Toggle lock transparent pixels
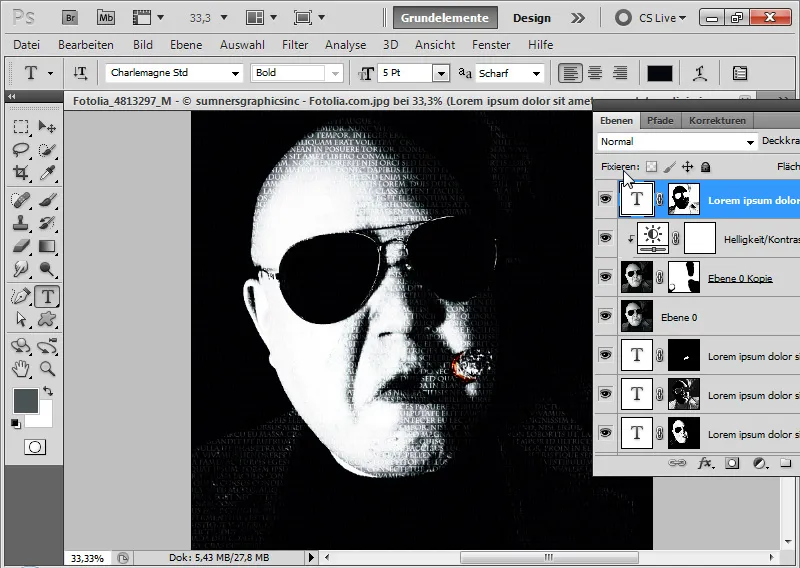Viewport: 800px width, 568px height. (652, 166)
